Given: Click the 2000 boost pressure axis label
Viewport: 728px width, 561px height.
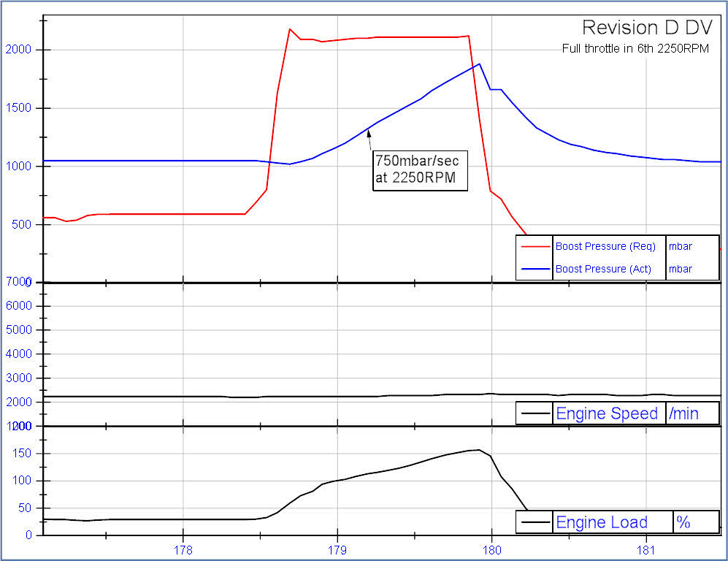Looking at the screenshot, I should [18, 50].
